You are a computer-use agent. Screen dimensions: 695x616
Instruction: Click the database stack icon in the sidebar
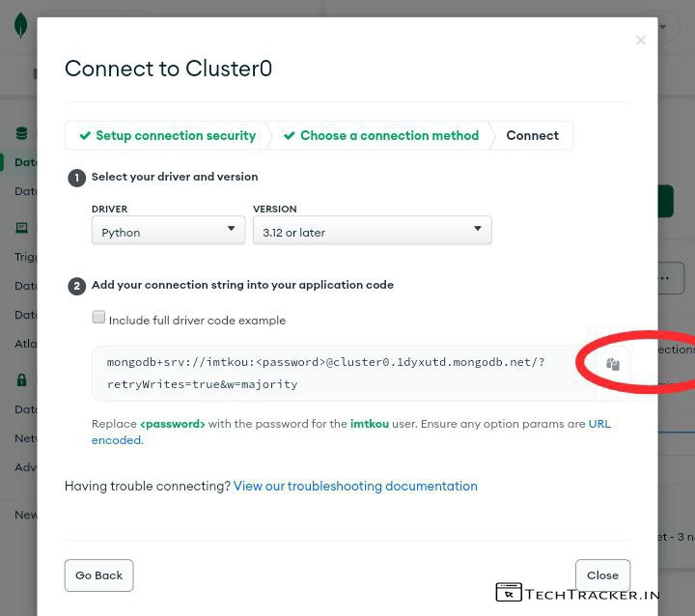[21, 134]
